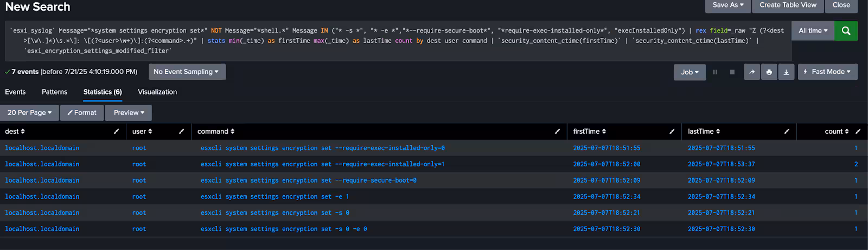Open the Save As menu
This screenshot has width=868, height=250.
tap(728, 5)
